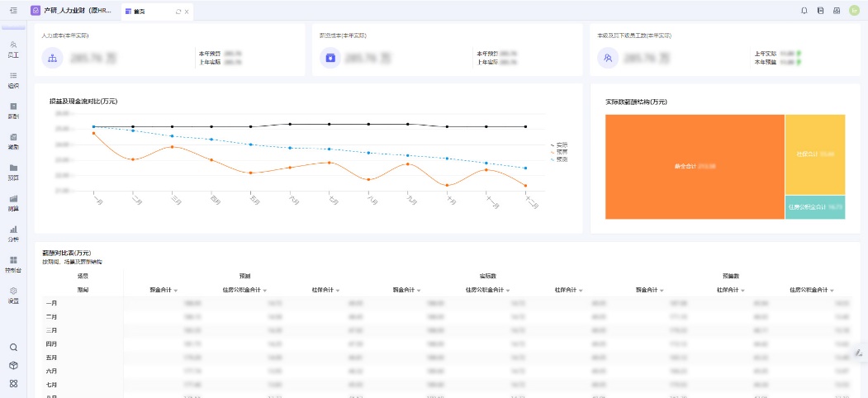Refresh the 首页 tab using reload button
The height and width of the screenshot is (398, 868).
178,12
